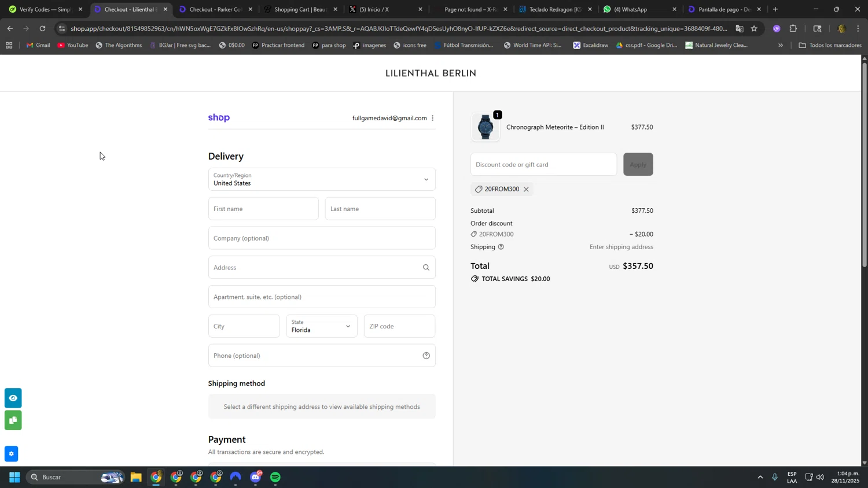868x488 pixels.
Task: Click the site info icon in address bar
Action: click(x=62, y=28)
